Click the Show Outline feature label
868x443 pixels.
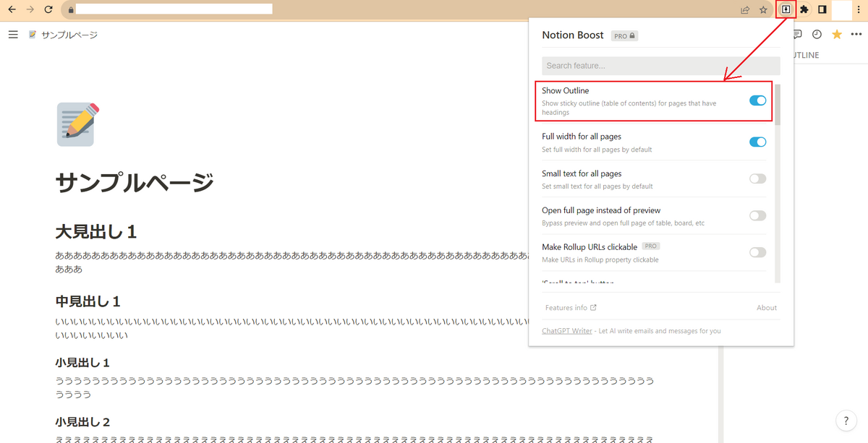pos(566,90)
